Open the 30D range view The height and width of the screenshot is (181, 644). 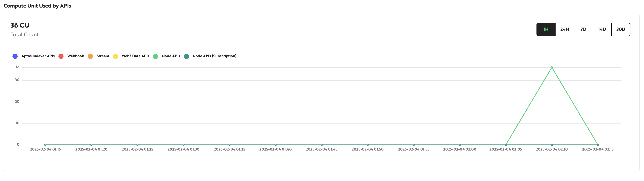[x=621, y=29]
